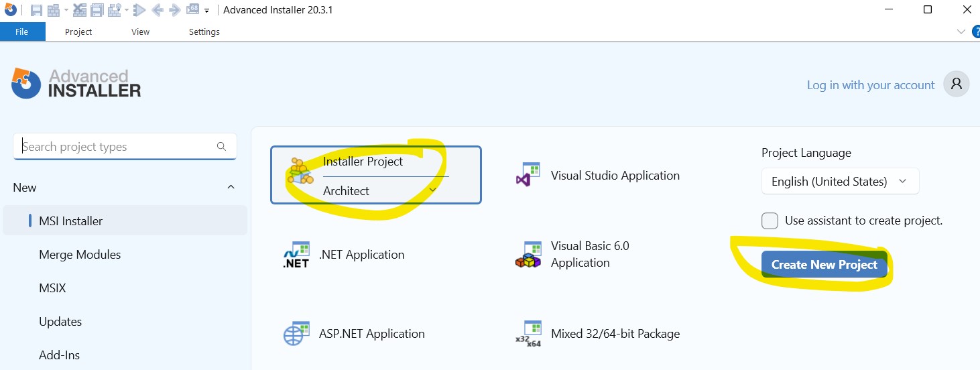This screenshot has width=980, height=370.
Task: Enable 'Use assistant to create project' checkbox
Action: click(x=770, y=221)
